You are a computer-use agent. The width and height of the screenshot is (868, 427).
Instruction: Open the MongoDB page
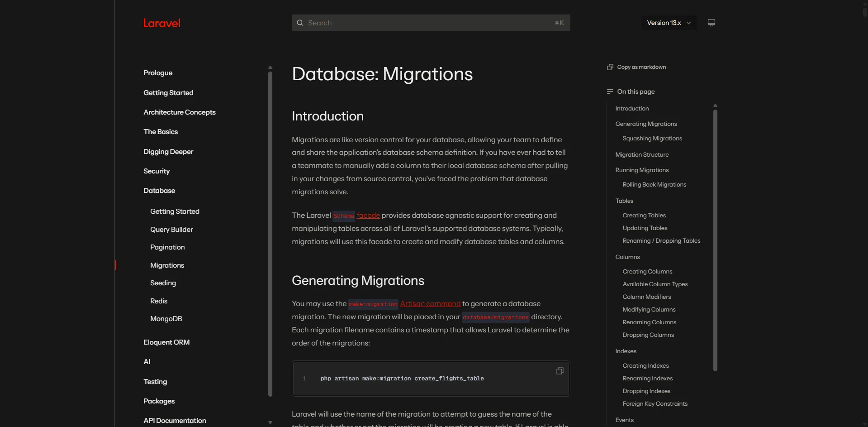pyautogui.click(x=166, y=319)
